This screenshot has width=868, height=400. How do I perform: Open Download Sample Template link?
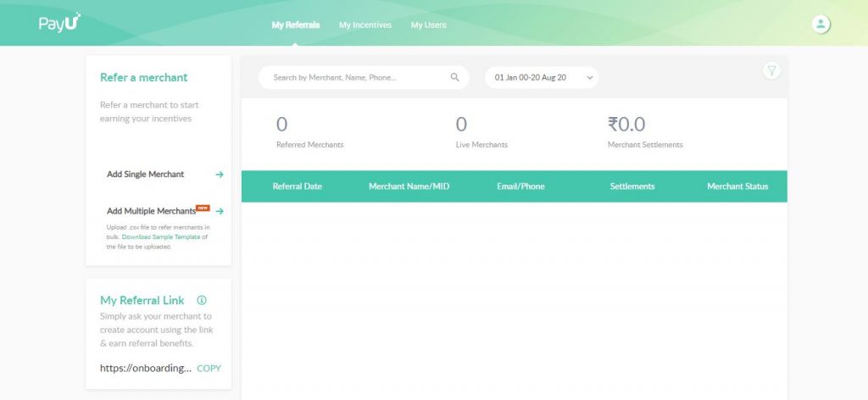click(161, 236)
